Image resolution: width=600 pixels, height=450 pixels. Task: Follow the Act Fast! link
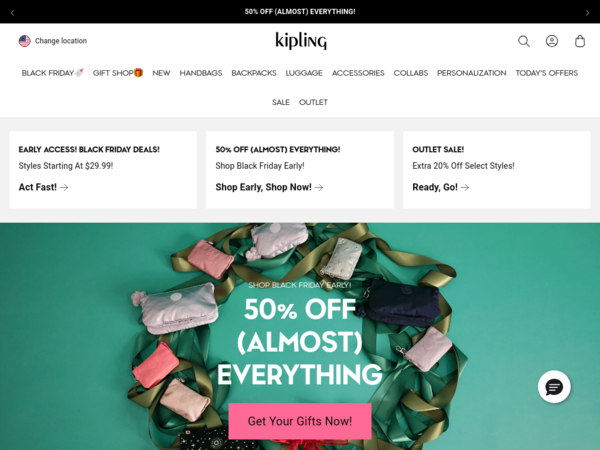[44, 187]
